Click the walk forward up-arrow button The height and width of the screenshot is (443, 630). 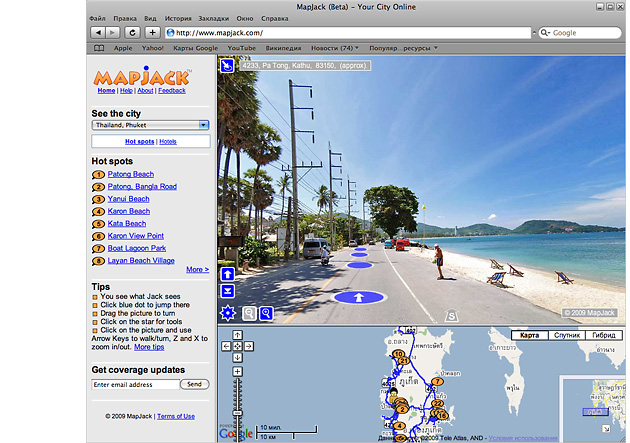[228, 273]
